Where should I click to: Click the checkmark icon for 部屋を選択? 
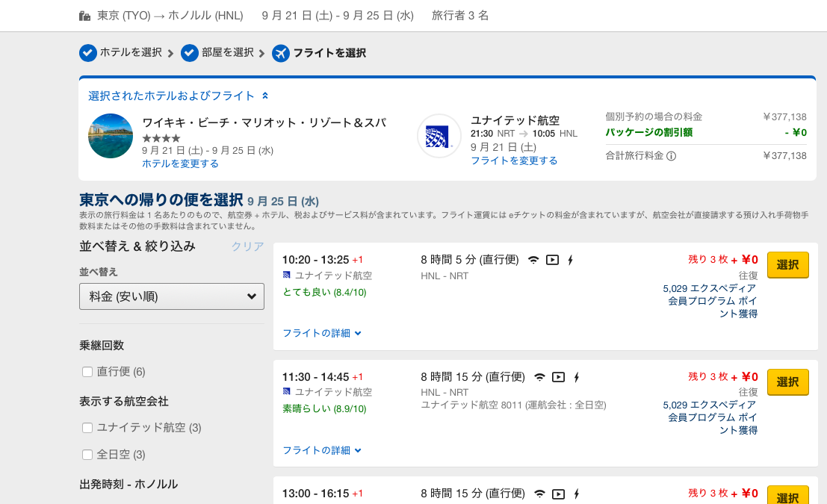coord(189,53)
